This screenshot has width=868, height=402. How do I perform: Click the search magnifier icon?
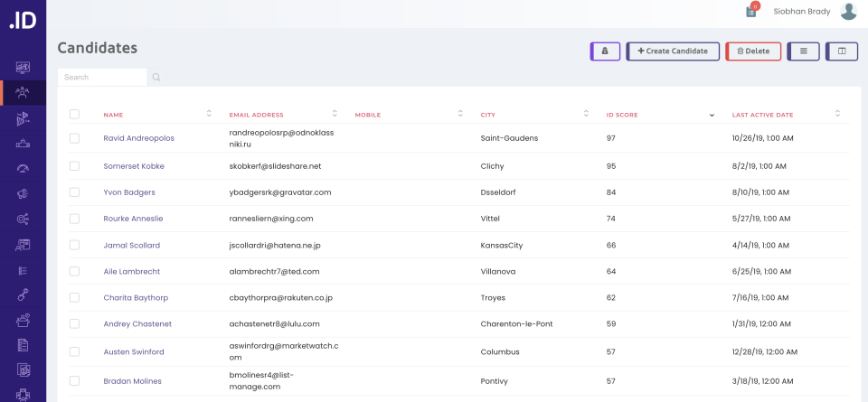pyautogui.click(x=156, y=78)
